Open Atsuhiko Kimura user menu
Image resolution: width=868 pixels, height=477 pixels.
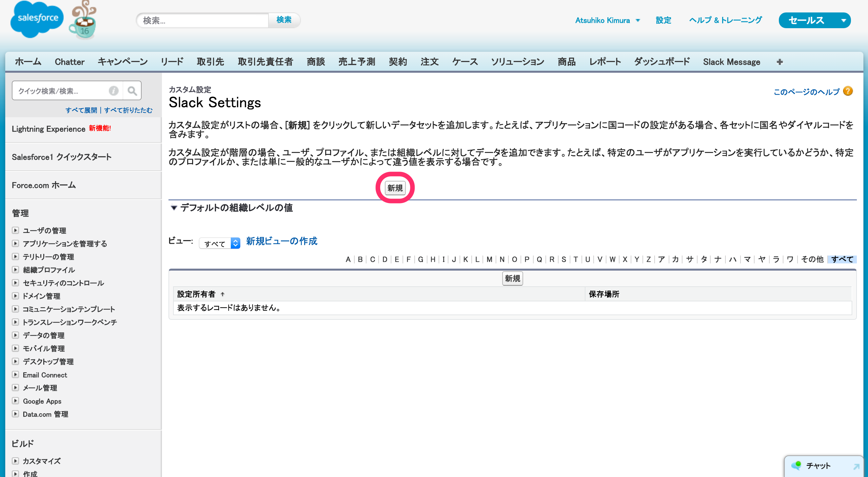point(607,21)
